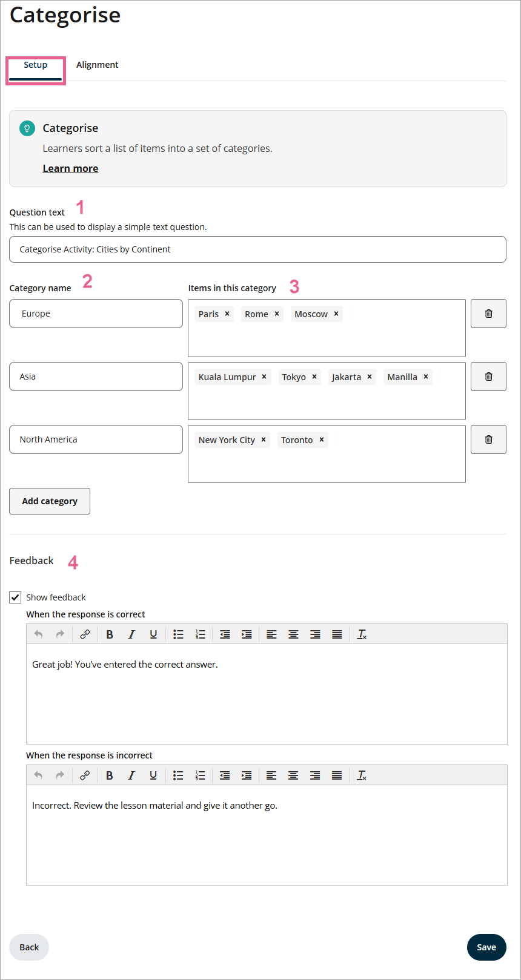Switch to the Alignment tab

pyautogui.click(x=97, y=65)
